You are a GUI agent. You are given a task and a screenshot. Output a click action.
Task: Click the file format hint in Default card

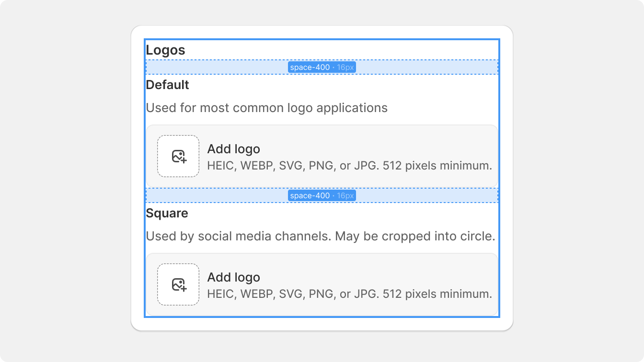tap(349, 166)
